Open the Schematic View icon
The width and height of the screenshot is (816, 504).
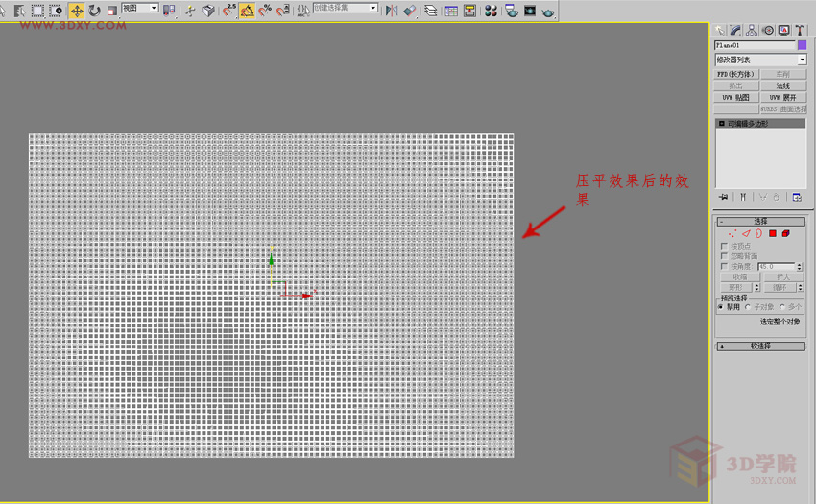pyautogui.click(x=469, y=11)
